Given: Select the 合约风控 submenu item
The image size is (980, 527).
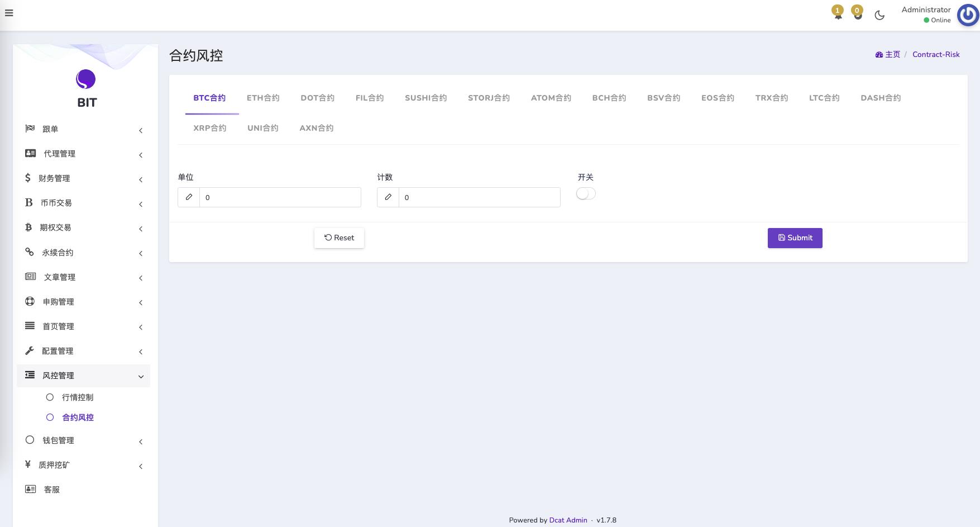Looking at the screenshot, I should tap(78, 417).
